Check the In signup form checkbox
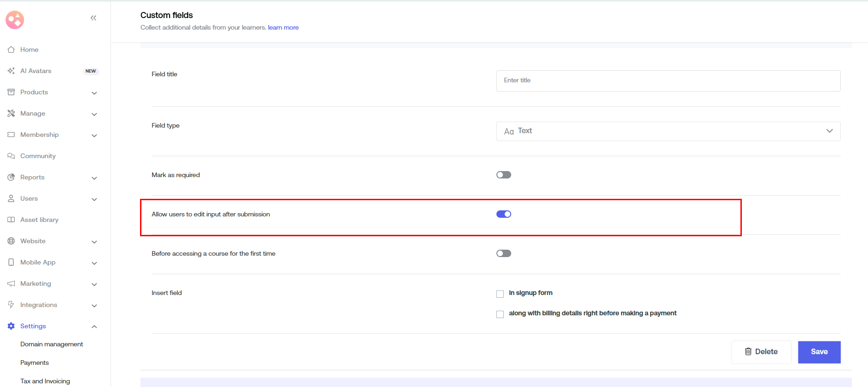Screen dimensions: 868x387 [x=500, y=294]
